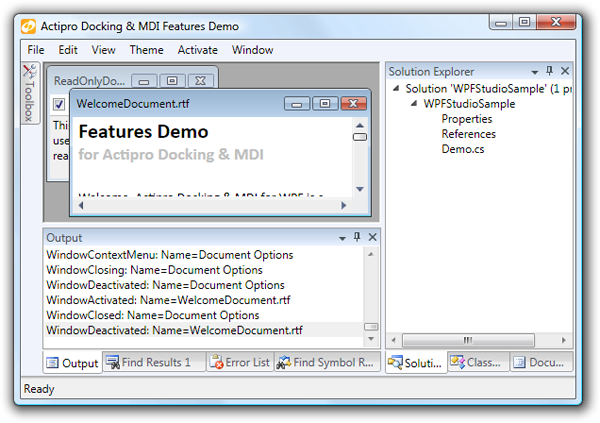Click the ReadOnlyDocument window title

(x=89, y=81)
